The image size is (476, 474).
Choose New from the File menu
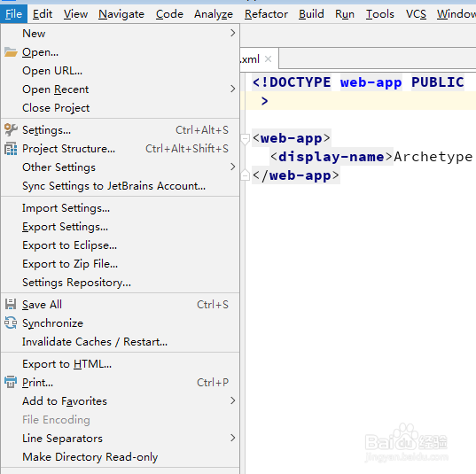click(x=121, y=34)
